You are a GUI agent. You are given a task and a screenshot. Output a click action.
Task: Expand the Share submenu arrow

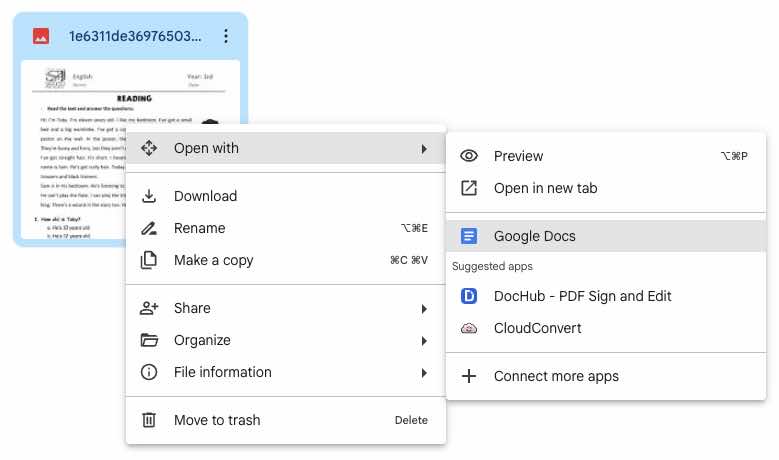pyautogui.click(x=424, y=309)
